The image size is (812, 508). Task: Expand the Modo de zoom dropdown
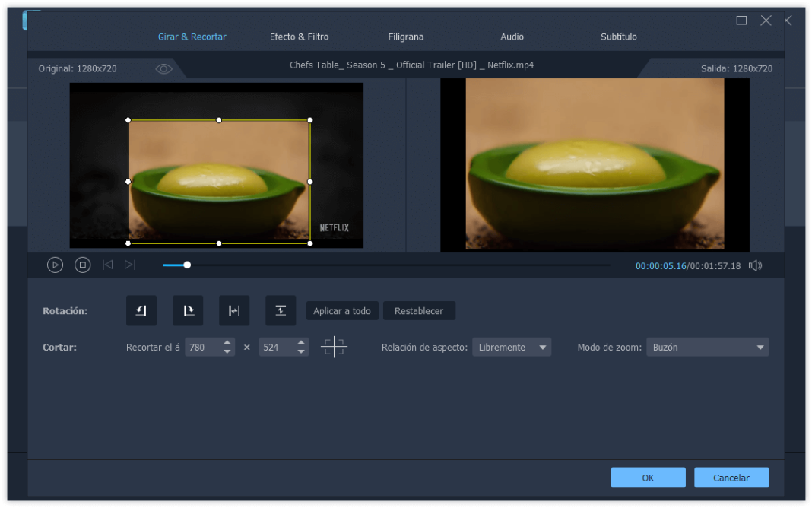(707, 347)
